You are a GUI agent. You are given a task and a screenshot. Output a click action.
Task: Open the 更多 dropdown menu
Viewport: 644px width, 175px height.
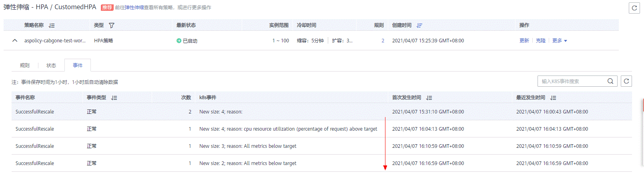(560, 41)
